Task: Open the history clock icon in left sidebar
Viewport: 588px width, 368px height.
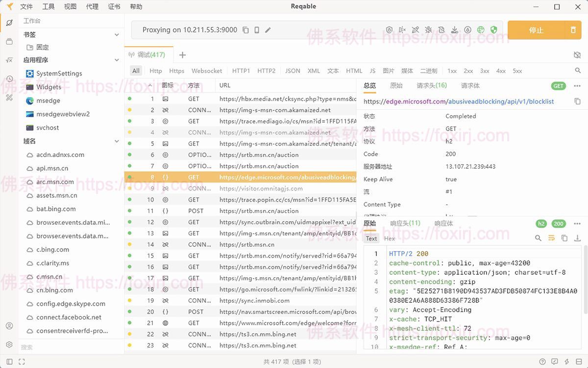Action: [x=9, y=79]
